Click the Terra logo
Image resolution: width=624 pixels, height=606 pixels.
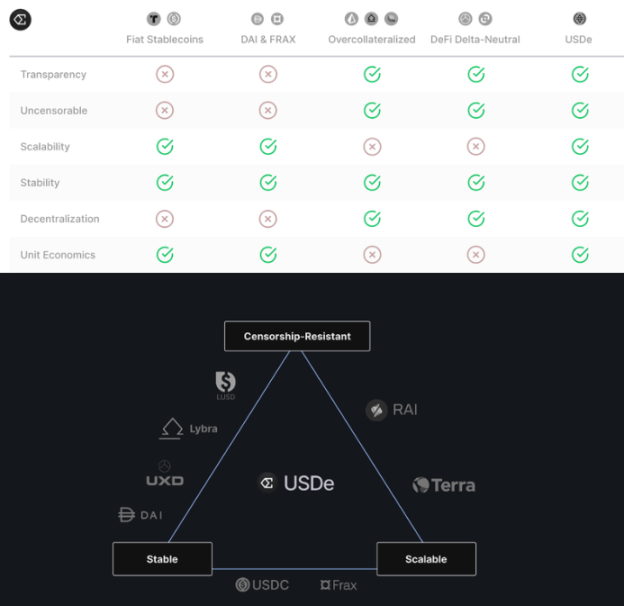[422, 485]
